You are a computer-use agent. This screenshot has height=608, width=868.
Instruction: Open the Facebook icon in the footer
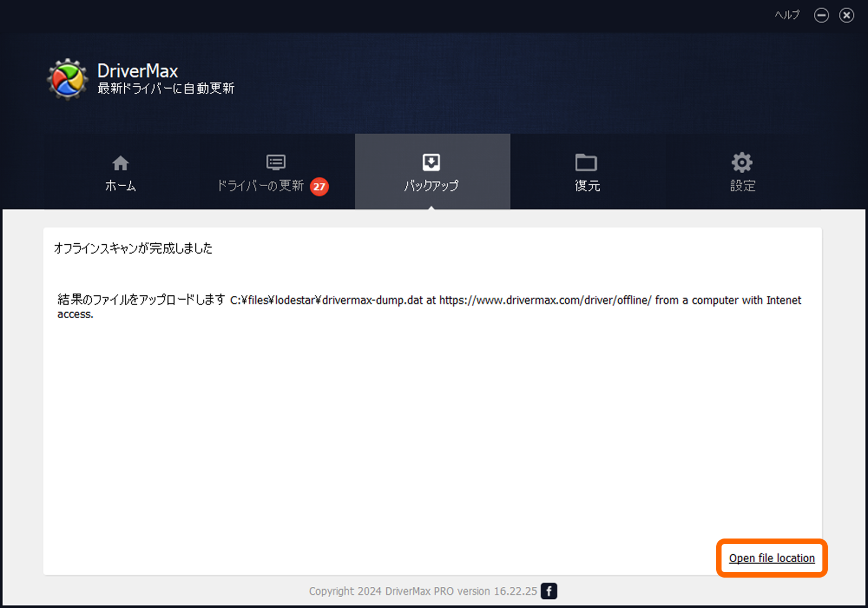point(549,591)
